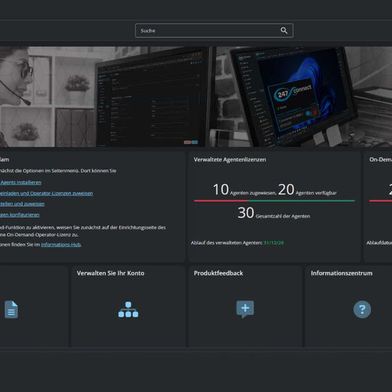Open the 'konfigurieren' link
Screen dimensions: 392x392
pyautogui.click(x=20, y=215)
